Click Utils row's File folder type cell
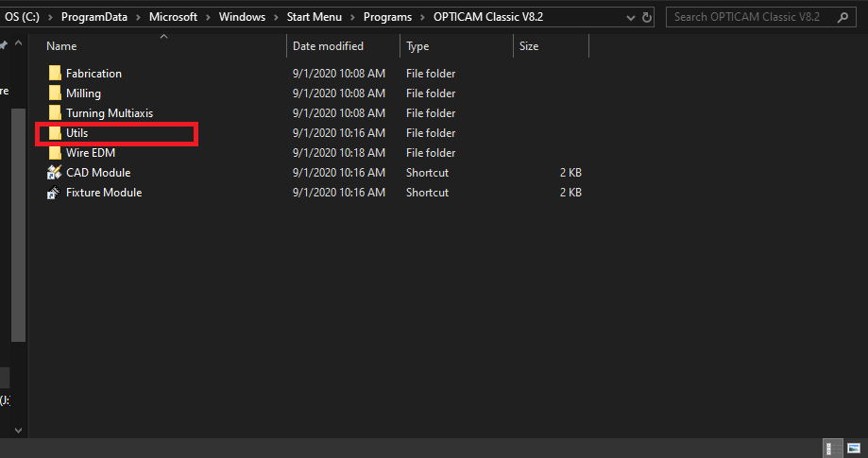868x458 pixels. [x=431, y=133]
